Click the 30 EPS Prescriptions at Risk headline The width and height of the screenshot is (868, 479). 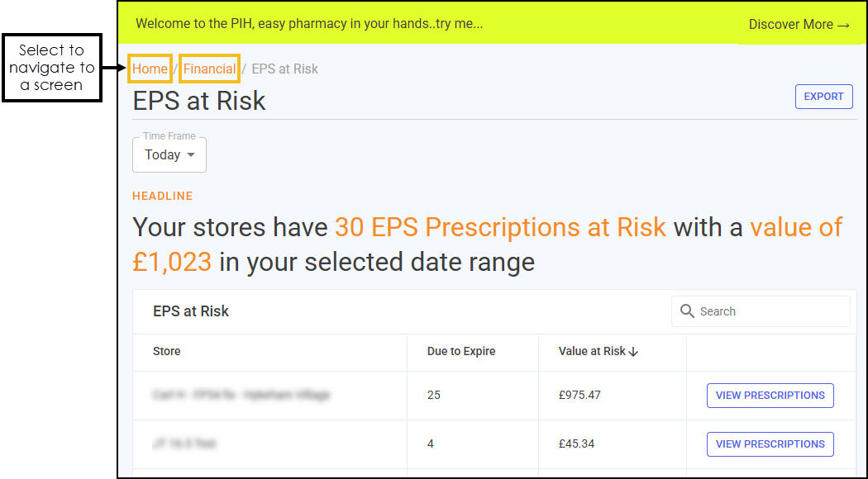coord(500,227)
